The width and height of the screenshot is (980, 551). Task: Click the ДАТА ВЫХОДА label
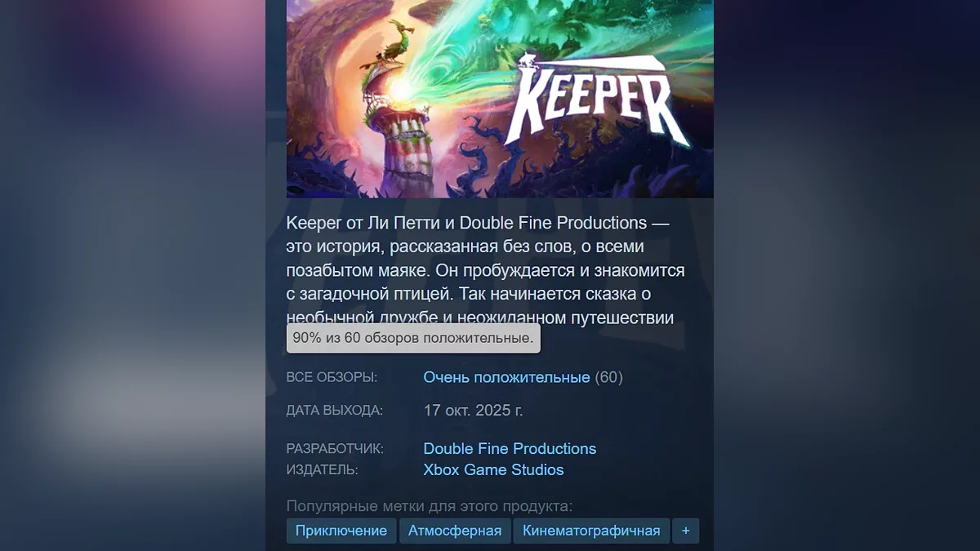334,410
